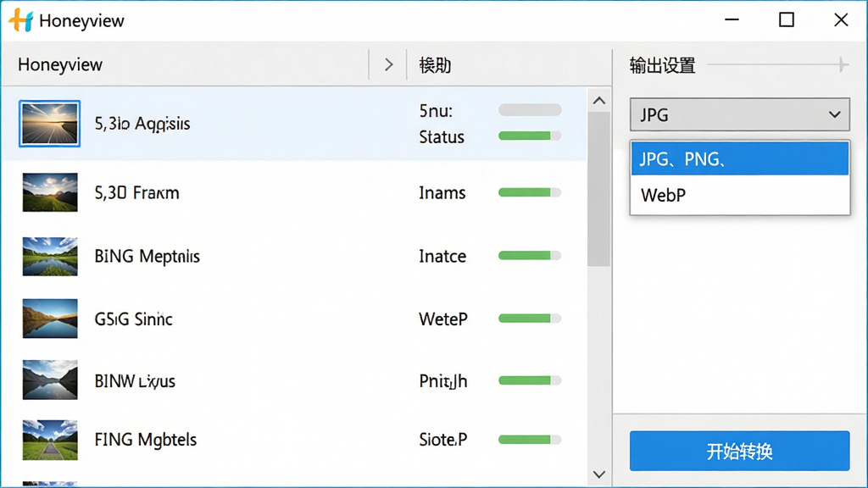Click the WeteP status text

click(x=442, y=319)
